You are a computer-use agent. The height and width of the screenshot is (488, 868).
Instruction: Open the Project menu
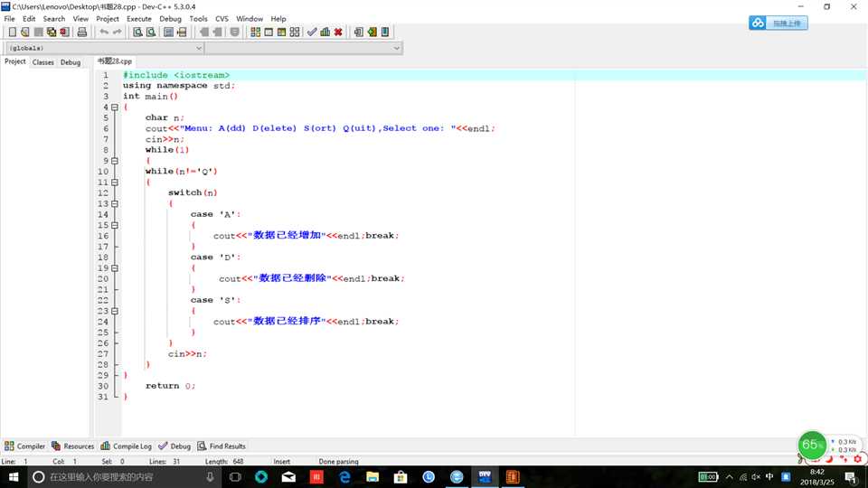click(108, 18)
